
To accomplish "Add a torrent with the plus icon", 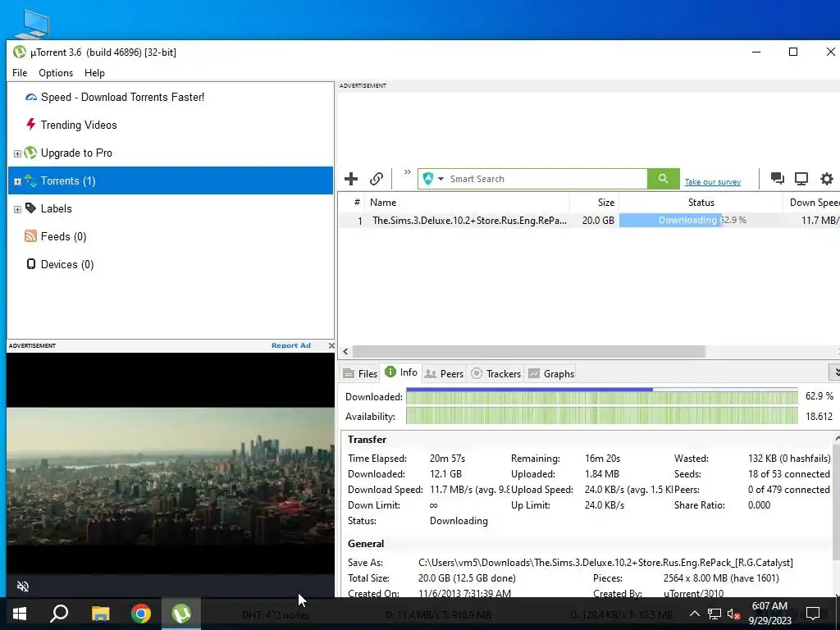I will [351, 178].
